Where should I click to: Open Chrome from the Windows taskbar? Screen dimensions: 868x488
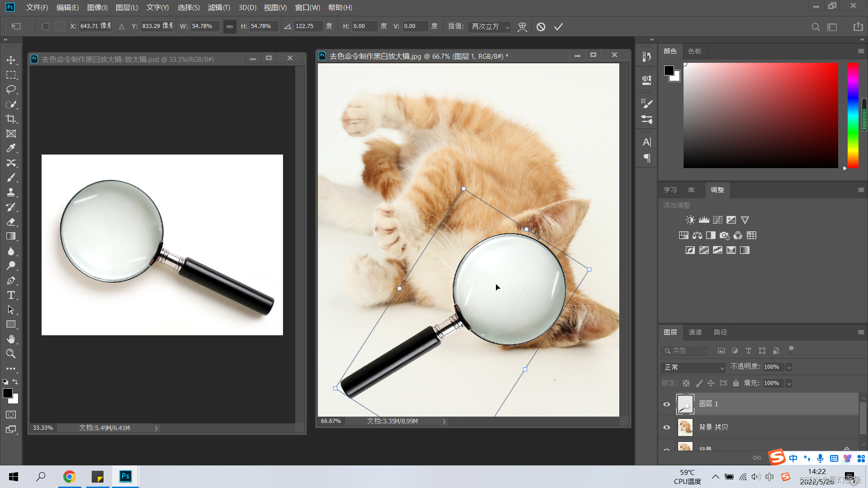click(x=69, y=477)
